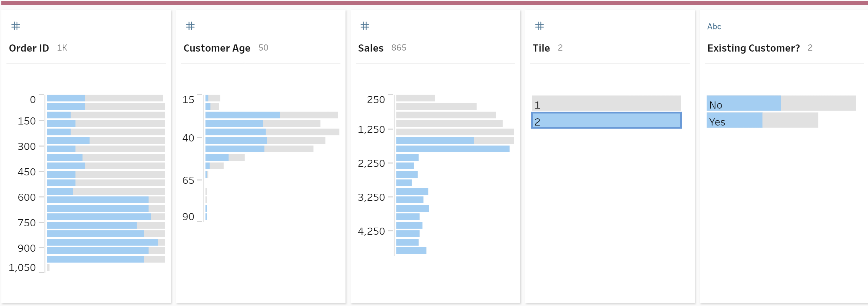Viewport: 868px width, 306px height.
Task: Click the Sales histogram bar at 250
Action: pyautogui.click(x=416, y=98)
